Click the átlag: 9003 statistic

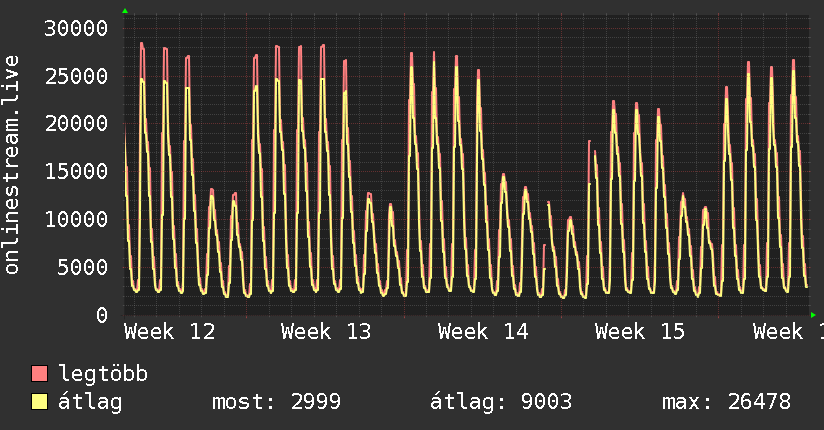501,402
